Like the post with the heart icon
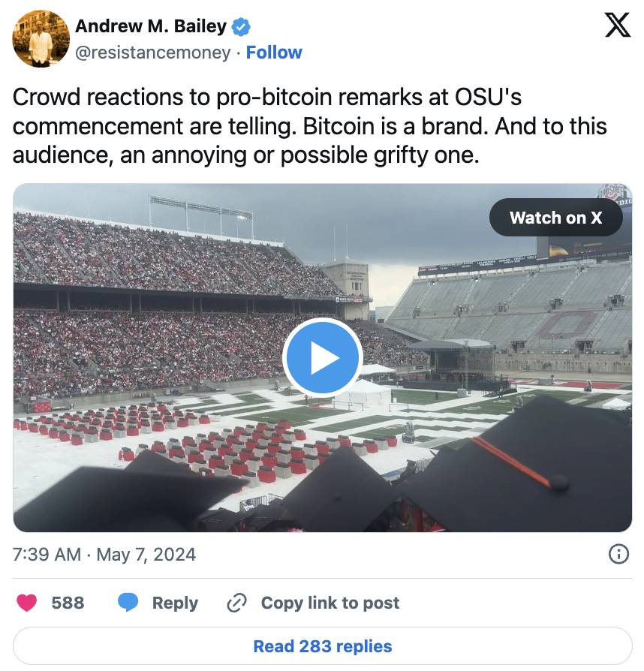 point(27,603)
